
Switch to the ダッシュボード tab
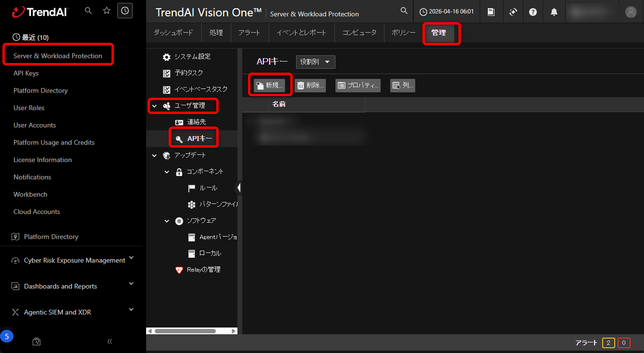tap(173, 33)
